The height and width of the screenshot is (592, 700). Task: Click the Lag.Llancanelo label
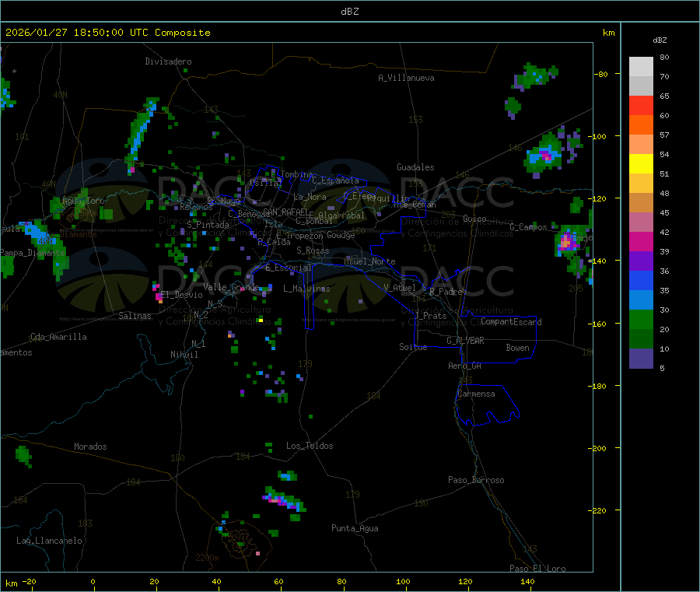(49, 541)
